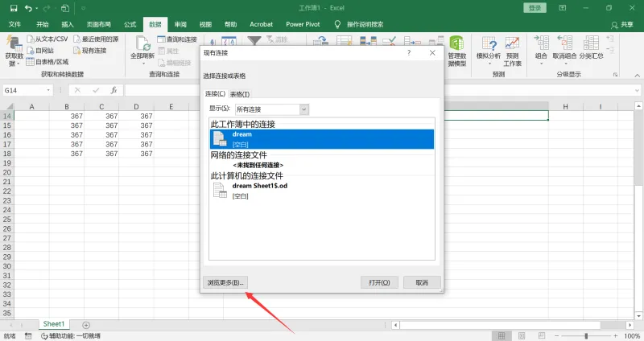Click the 登录 (Sign in) button
Screen dimensions: 644x341
coord(535,8)
